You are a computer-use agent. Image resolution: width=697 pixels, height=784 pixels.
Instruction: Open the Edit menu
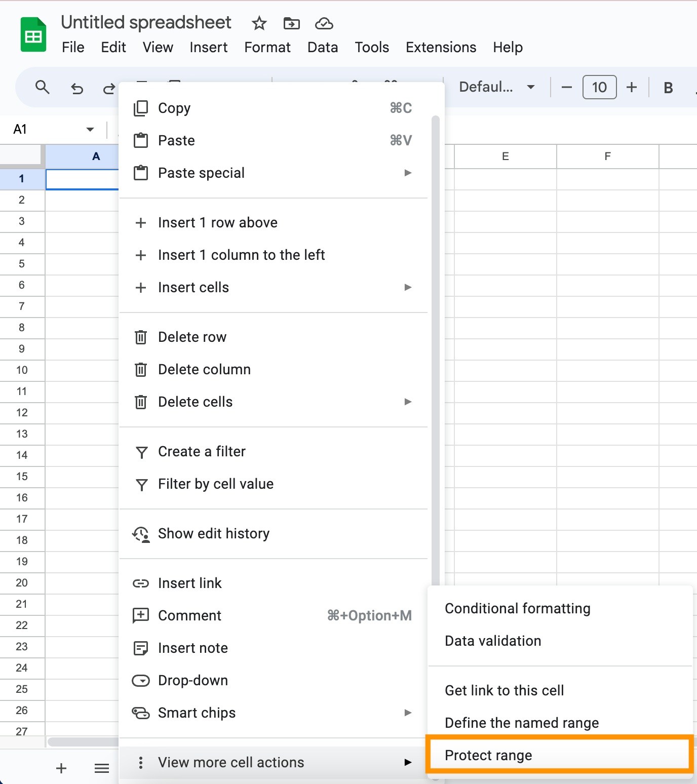[113, 47]
